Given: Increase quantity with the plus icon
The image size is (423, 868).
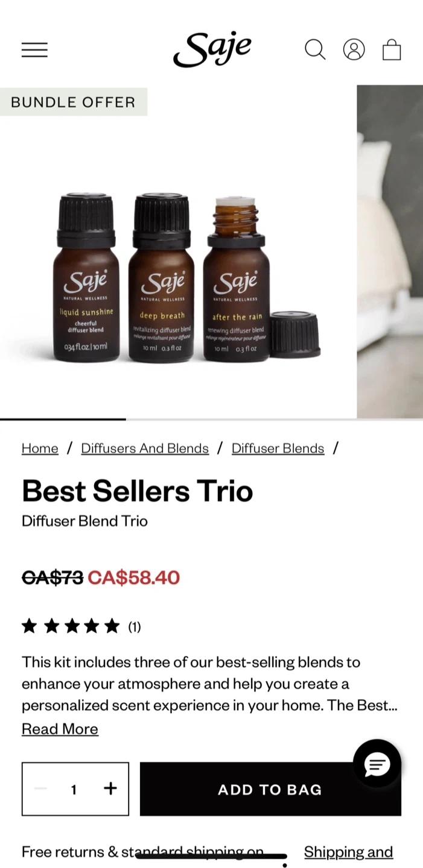Looking at the screenshot, I should tap(110, 788).
